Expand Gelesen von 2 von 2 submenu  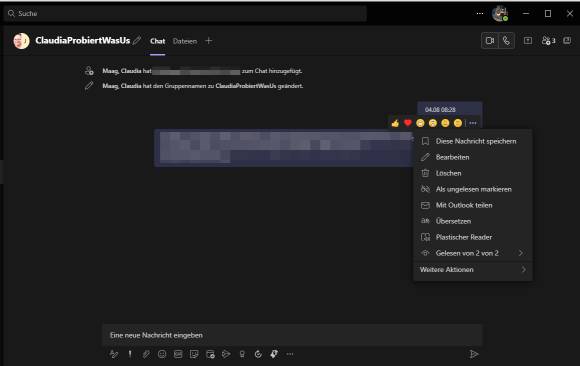click(x=473, y=253)
